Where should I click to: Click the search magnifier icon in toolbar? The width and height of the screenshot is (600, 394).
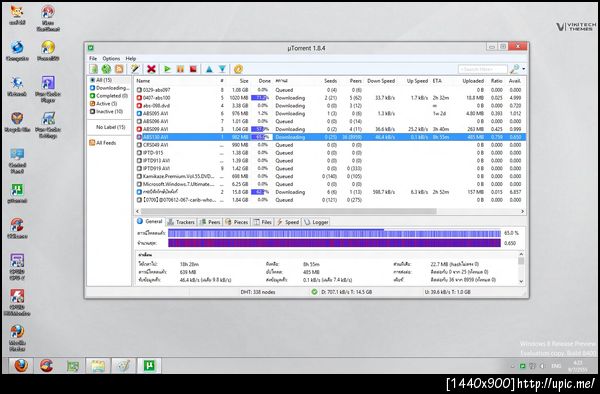pyautogui.click(x=515, y=69)
